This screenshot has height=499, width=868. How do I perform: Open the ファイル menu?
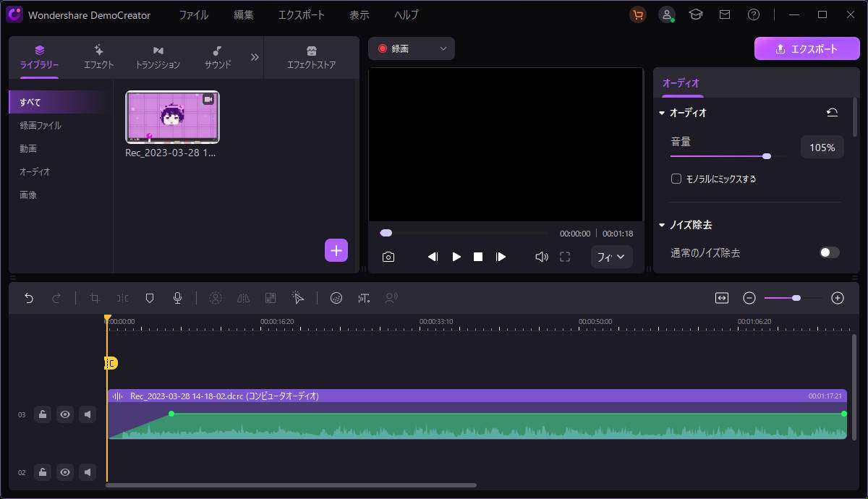click(x=193, y=14)
